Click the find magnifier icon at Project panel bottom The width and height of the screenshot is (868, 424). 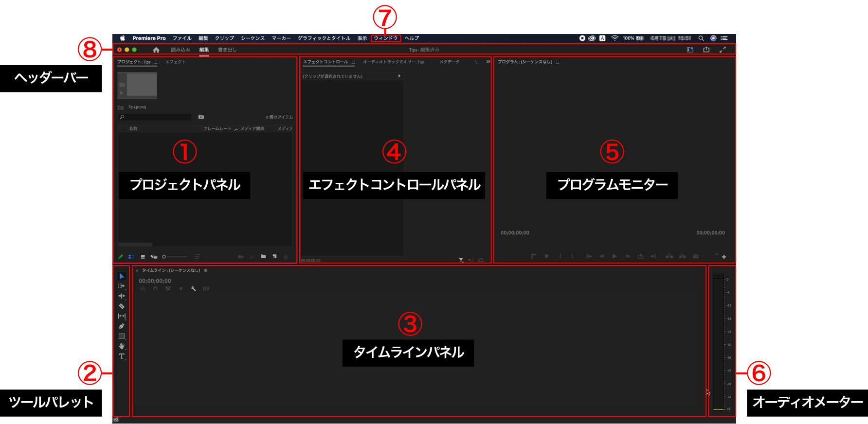[252, 256]
